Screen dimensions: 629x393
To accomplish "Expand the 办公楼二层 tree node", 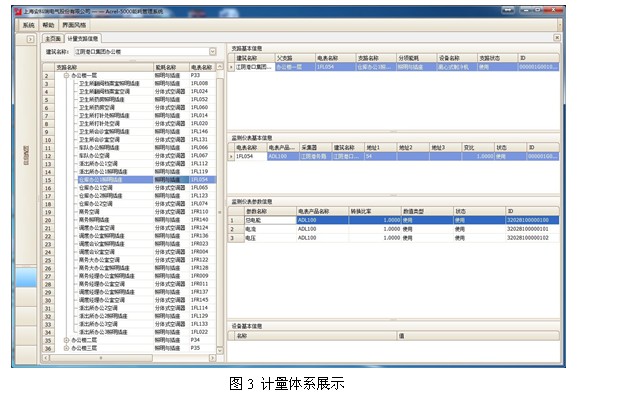I will 67,340.
